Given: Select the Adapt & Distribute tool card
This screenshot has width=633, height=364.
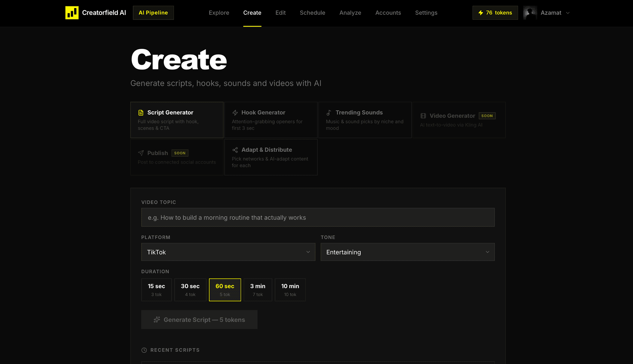Looking at the screenshot, I should point(271,157).
